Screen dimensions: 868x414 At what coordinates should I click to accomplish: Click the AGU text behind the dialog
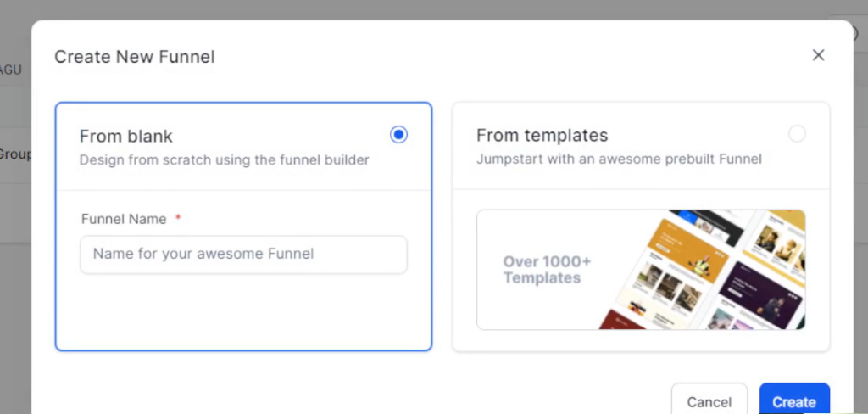(10, 70)
